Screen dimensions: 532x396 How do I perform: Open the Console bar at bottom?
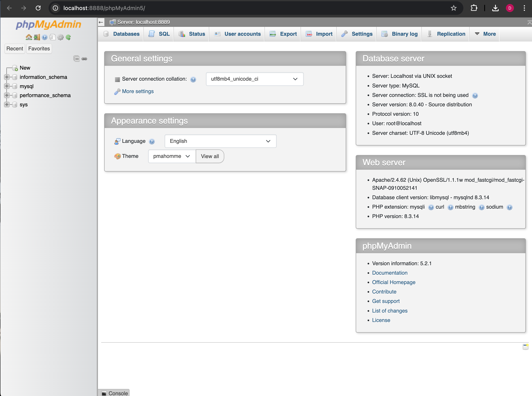point(115,393)
